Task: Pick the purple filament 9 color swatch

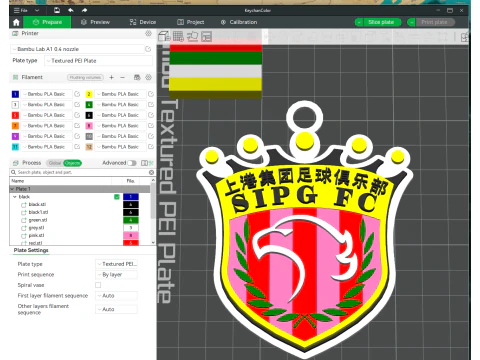Action: (x=15, y=136)
